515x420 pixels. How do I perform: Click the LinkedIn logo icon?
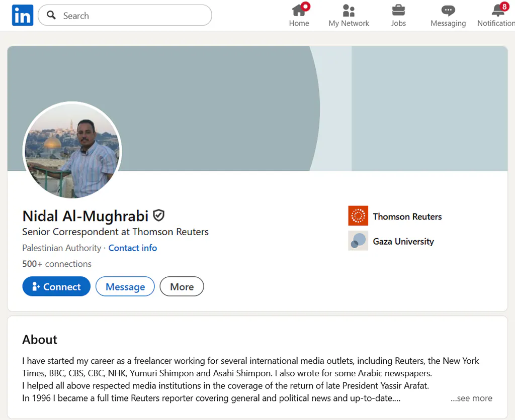click(x=22, y=15)
